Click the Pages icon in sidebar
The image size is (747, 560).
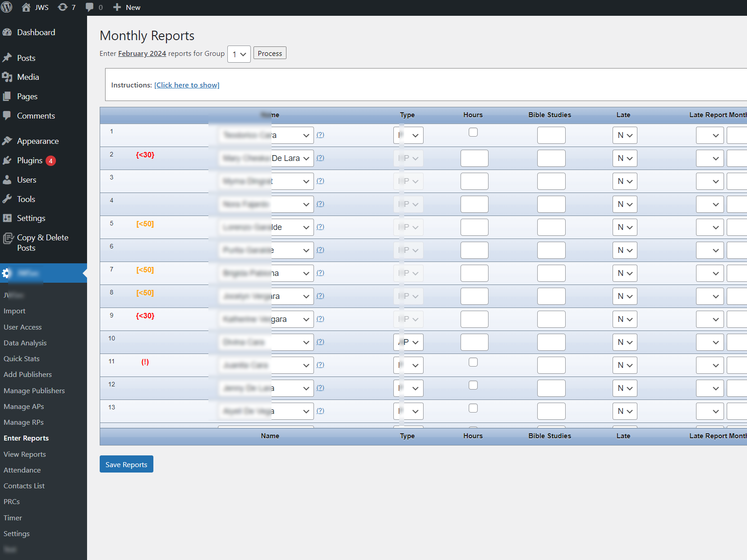tap(7, 96)
